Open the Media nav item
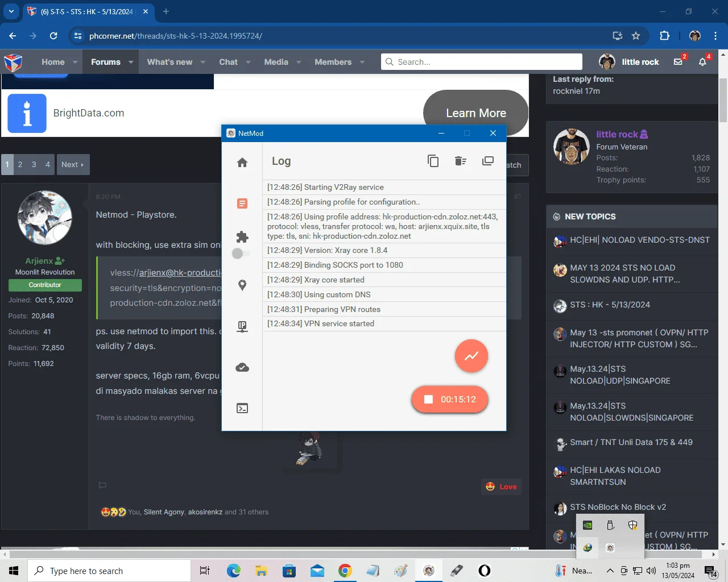 pos(276,62)
